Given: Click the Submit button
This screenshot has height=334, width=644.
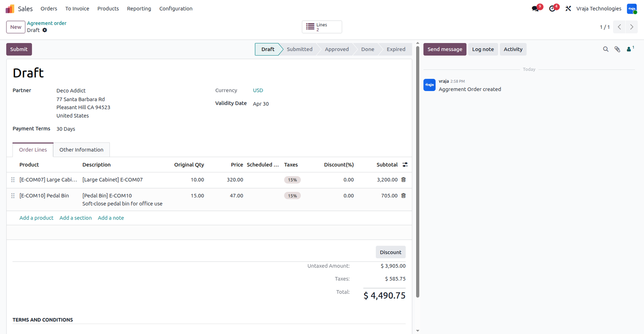Looking at the screenshot, I should (19, 49).
